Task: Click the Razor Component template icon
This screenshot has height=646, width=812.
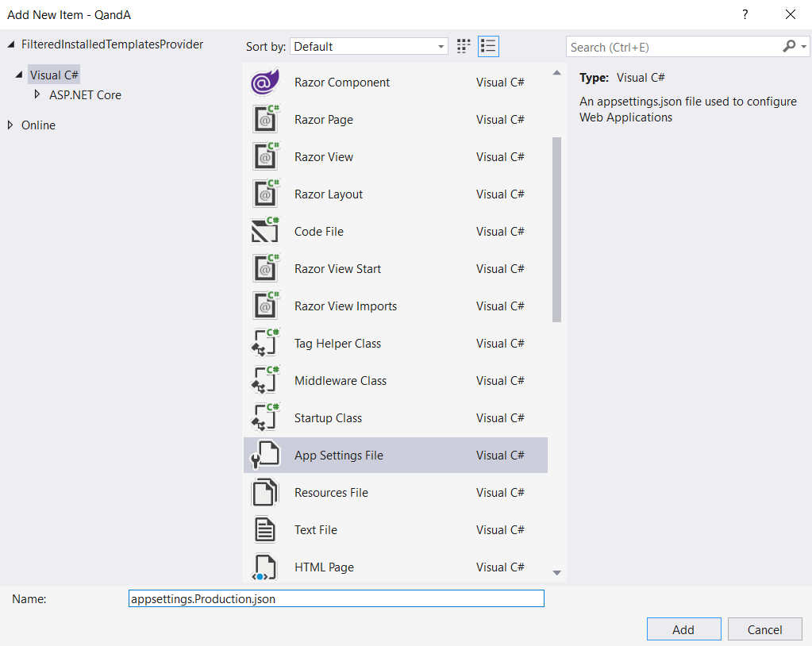Action: tap(265, 83)
